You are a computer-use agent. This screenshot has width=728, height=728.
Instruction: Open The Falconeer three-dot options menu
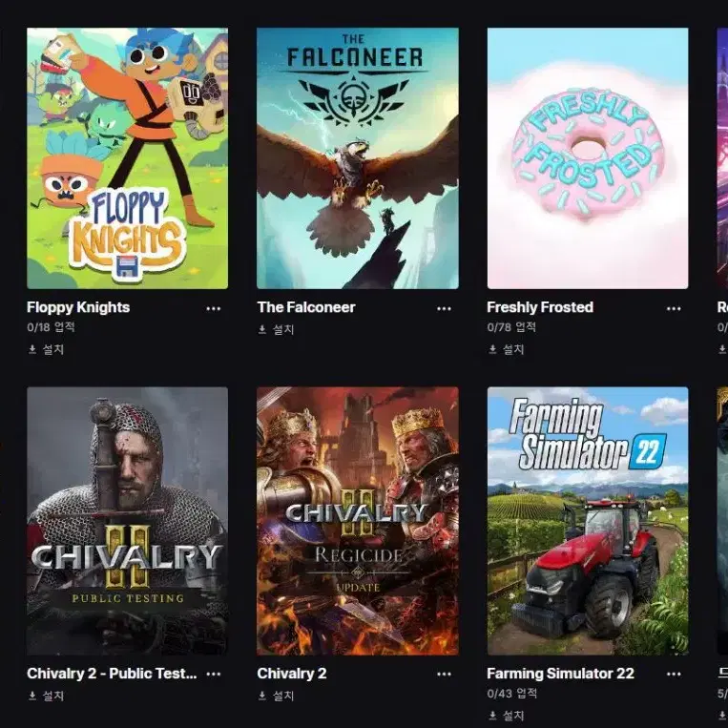pos(444,309)
